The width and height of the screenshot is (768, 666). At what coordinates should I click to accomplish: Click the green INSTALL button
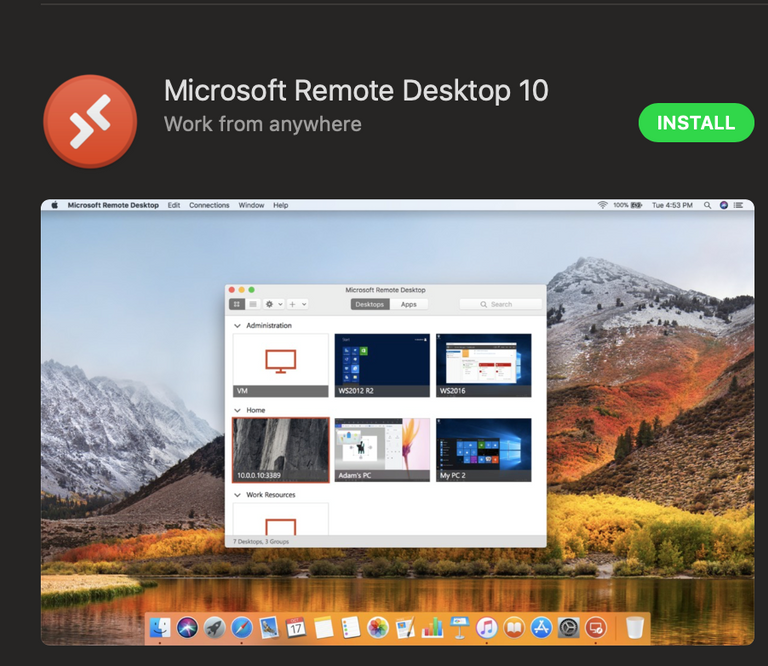696,122
